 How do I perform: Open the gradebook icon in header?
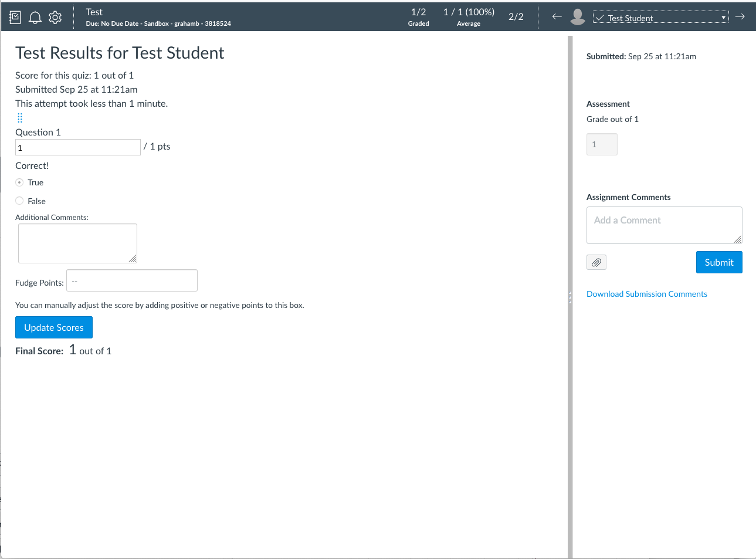15,18
